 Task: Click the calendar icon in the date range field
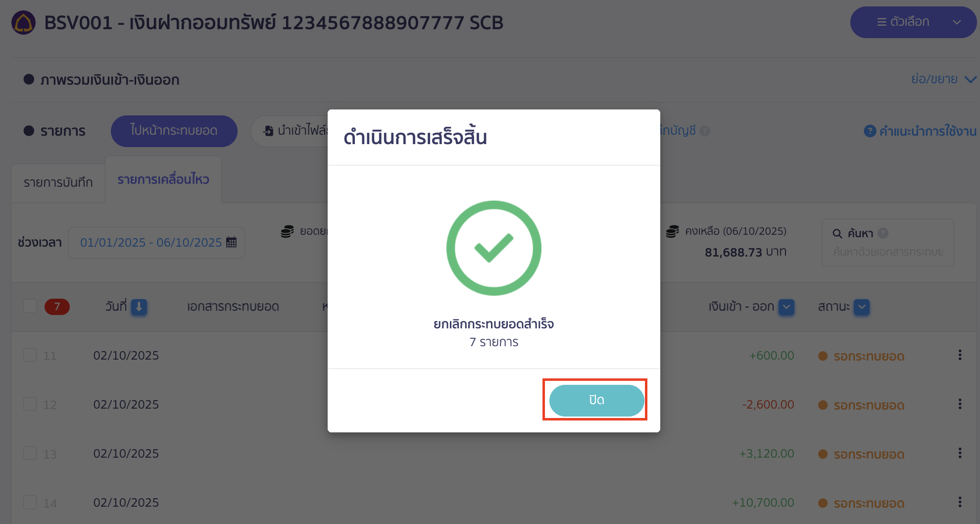click(x=231, y=242)
